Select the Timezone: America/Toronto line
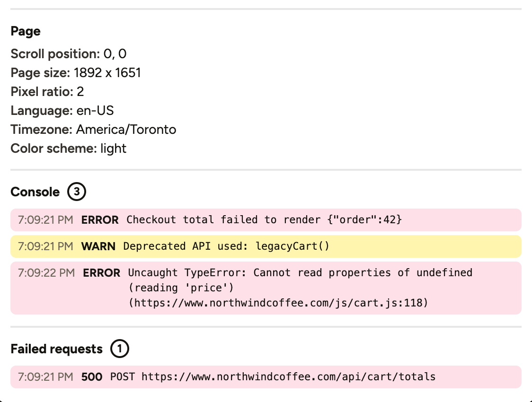The width and height of the screenshot is (532, 402). click(x=93, y=130)
